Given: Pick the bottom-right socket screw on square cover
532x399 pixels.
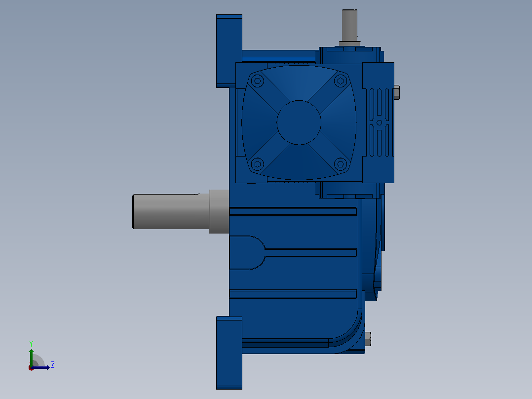Looking at the screenshot, I should tap(341, 164).
